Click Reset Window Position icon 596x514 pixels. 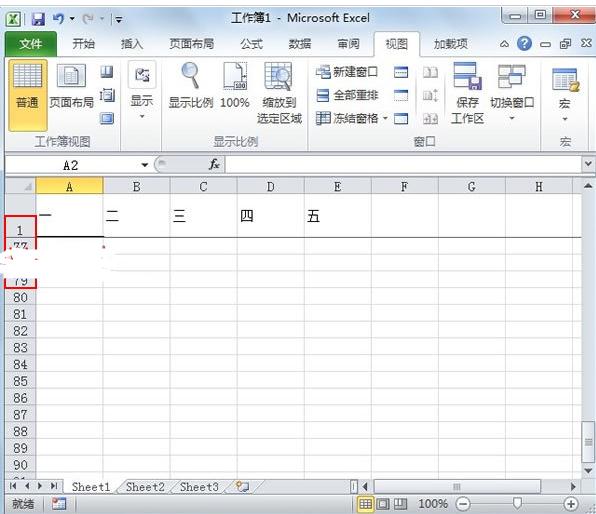(430, 119)
